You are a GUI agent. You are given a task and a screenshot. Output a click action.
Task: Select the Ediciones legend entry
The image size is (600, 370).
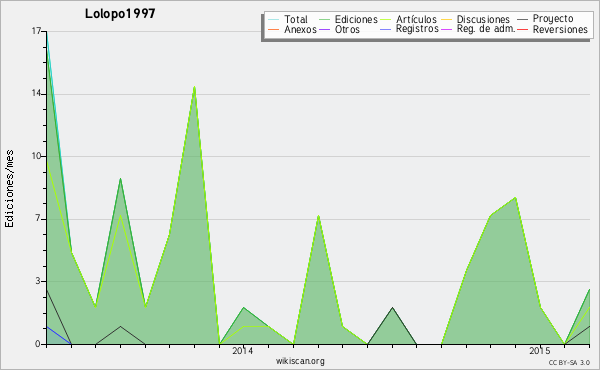tap(356, 19)
